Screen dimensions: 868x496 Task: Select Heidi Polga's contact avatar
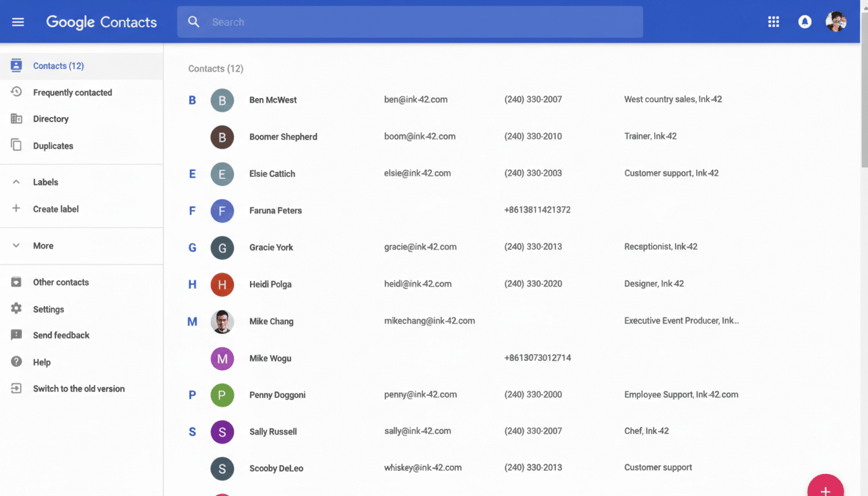coord(222,284)
